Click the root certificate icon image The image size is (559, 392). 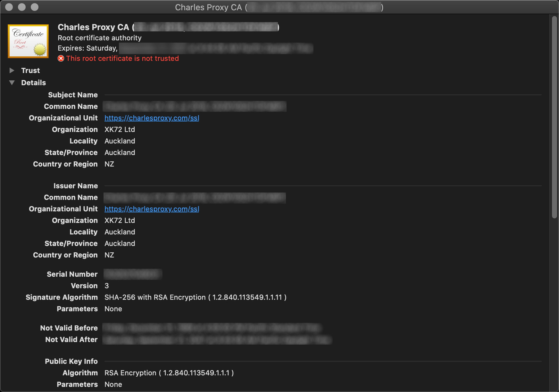[28, 41]
